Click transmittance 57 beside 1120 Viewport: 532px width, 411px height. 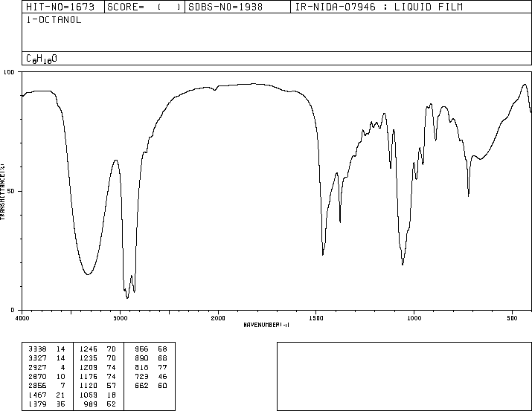tap(112, 386)
